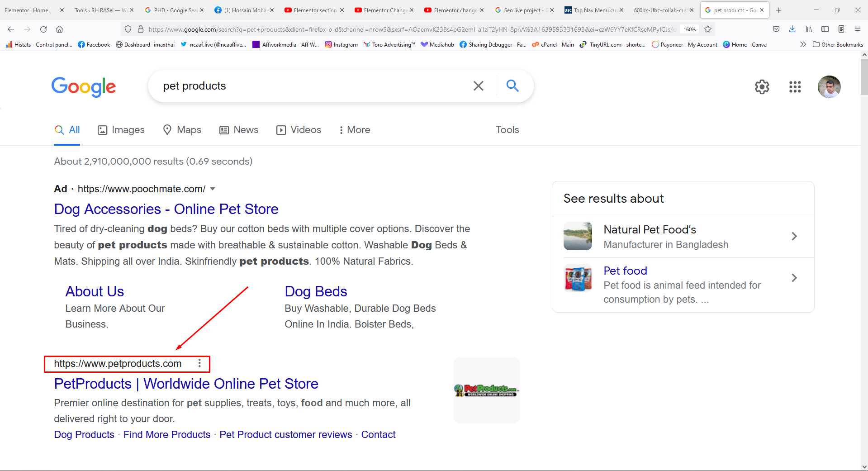The width and height of the screenshot is (868, 471).
Task: Open a new browser tab
Action: coord(779,10)
